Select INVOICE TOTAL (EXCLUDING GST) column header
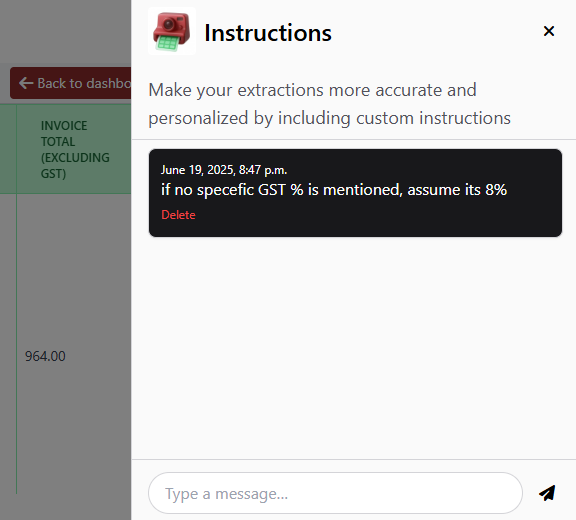The width and height of the screenshot is (576, 520). pos(75,149)
